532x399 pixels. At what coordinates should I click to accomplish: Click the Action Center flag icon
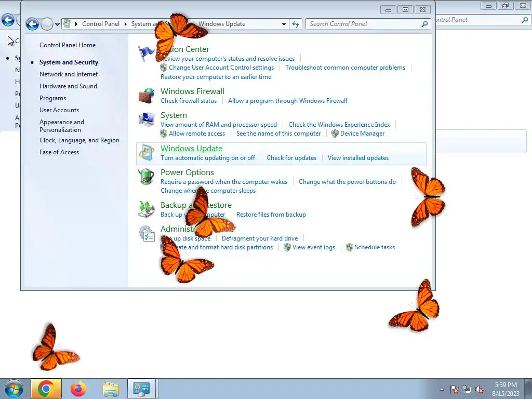pos(146,54)
